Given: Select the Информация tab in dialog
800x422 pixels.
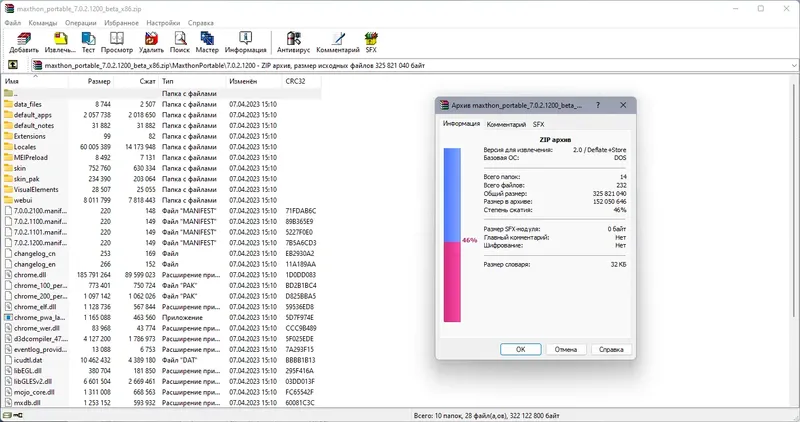Looking at the screenshot, I should point(461,123).
